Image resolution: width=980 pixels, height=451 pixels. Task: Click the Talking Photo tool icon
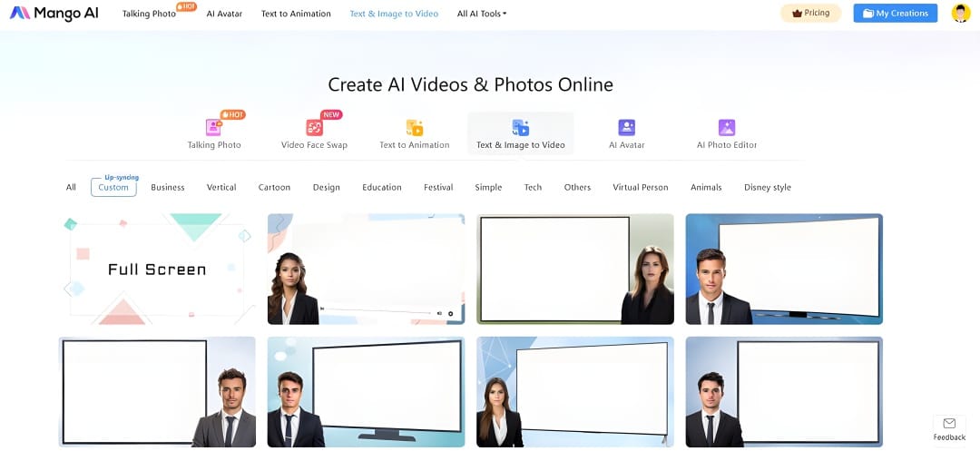pos(213,128)
